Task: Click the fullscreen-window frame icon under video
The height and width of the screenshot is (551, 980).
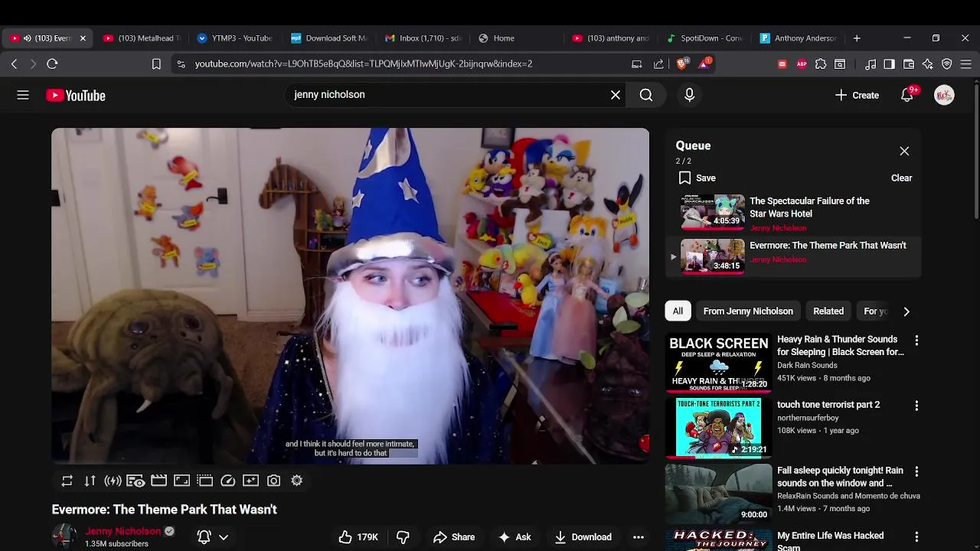Action: pos(181,481)
